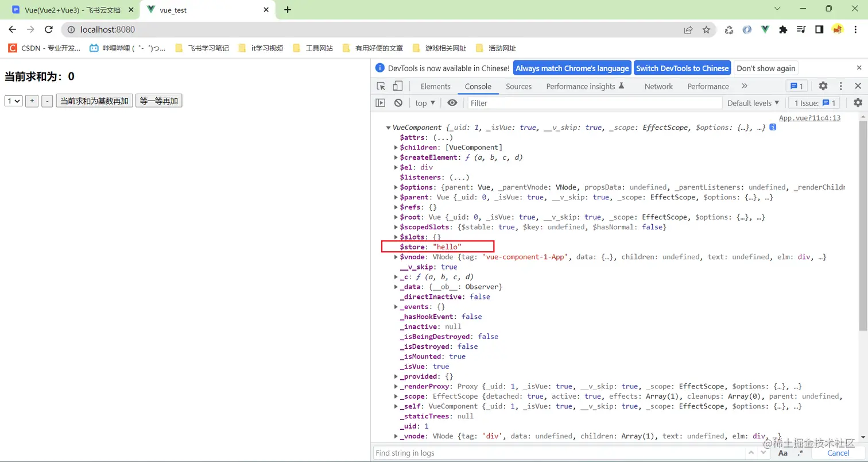Open the Default levels dropdown
This screenshot has height=462, width=868.
click(753, 103)
